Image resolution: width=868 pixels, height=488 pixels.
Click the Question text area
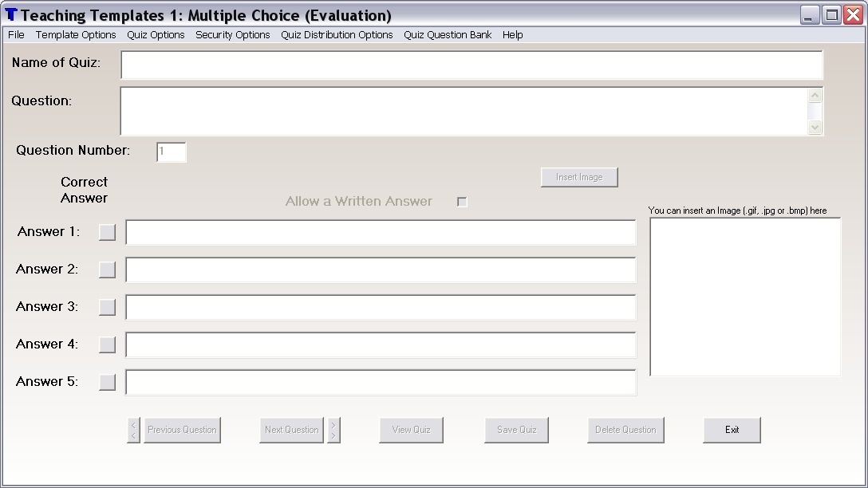464,111
